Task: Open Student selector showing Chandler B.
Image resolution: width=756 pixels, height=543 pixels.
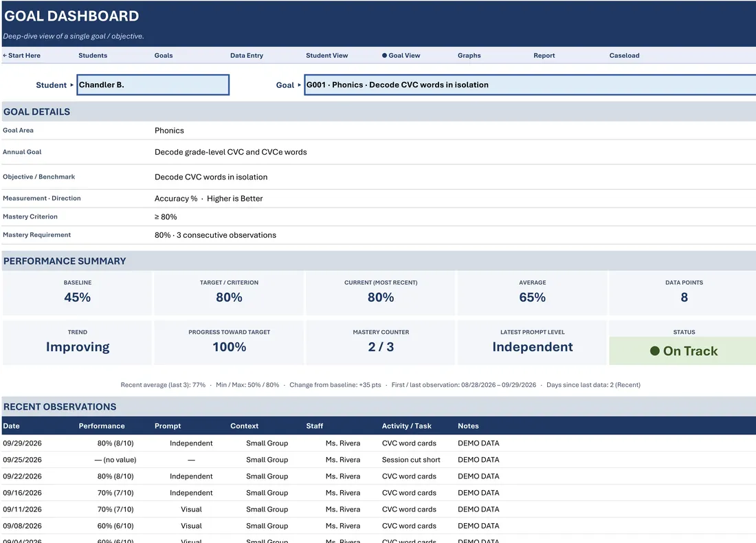Action: pos(153,85)
